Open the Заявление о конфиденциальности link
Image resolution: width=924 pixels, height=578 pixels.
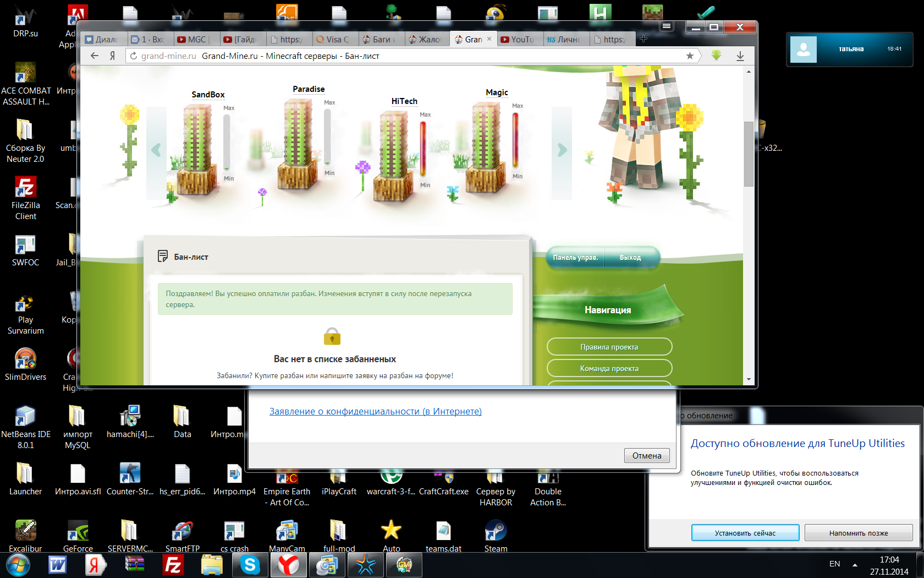click(x=376, y=411)
